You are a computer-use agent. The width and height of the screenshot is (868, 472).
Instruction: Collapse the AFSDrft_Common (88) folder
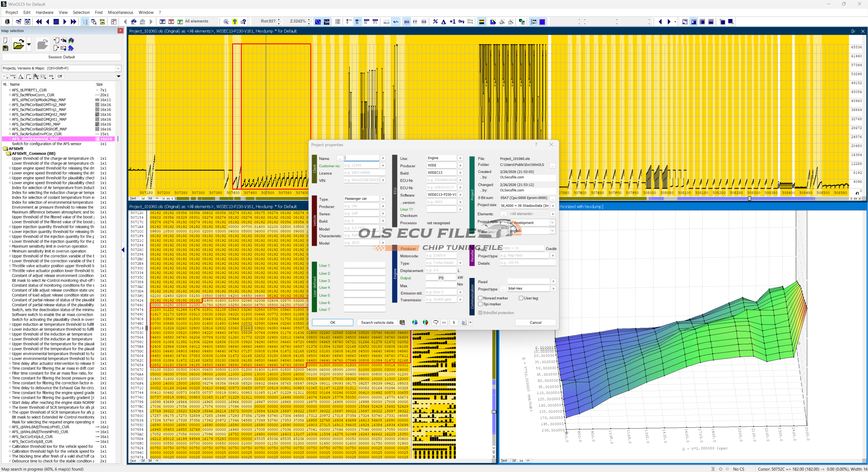[x=8, y=153]
